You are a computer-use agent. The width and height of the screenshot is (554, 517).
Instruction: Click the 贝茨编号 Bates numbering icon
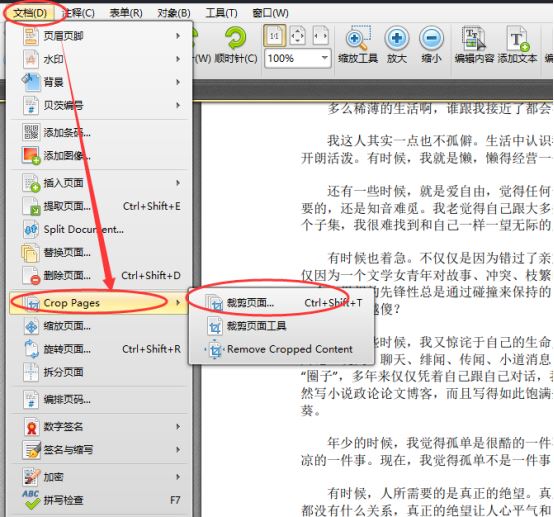(31, 105)
